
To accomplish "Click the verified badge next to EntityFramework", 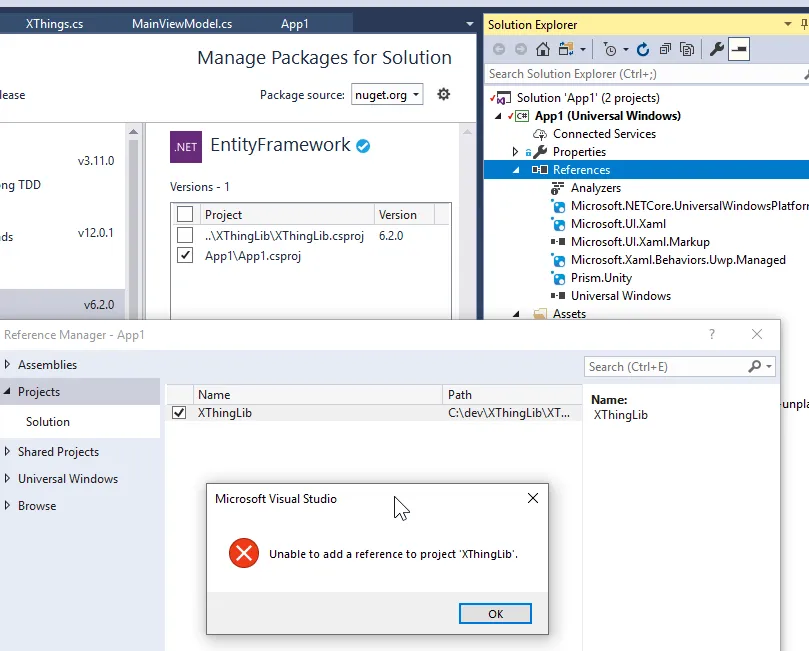I will click(x=363, y=146).
